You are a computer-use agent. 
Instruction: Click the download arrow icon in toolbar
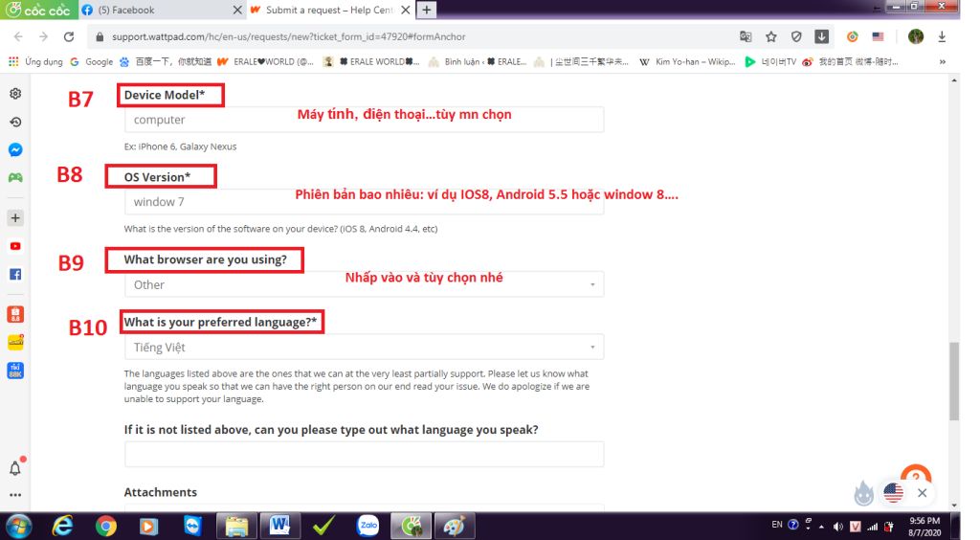click(821, 37)
